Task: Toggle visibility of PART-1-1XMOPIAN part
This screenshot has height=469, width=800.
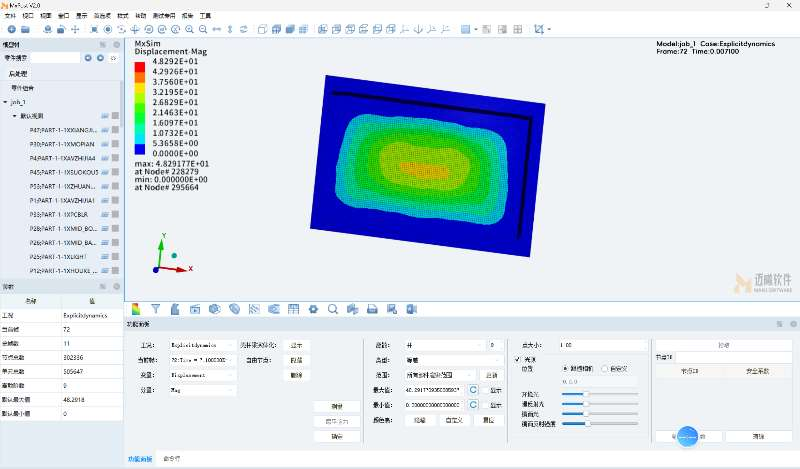Action: (x=105, y=144)
